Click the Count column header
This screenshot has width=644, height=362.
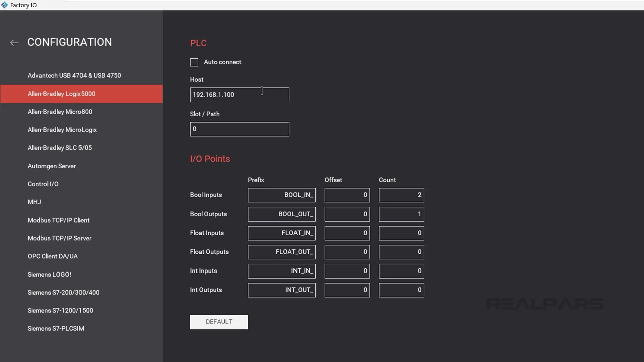click(x=387, y=180)
